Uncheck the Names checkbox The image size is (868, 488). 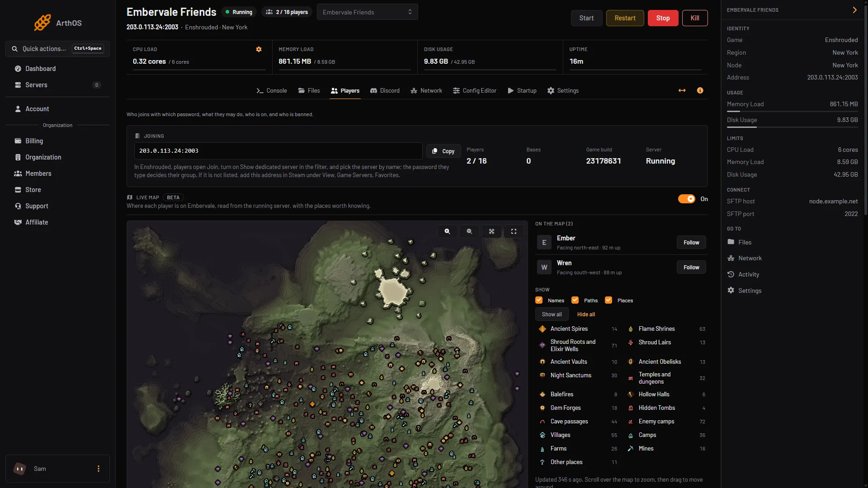pyautogui.click(x=539, y=300)
